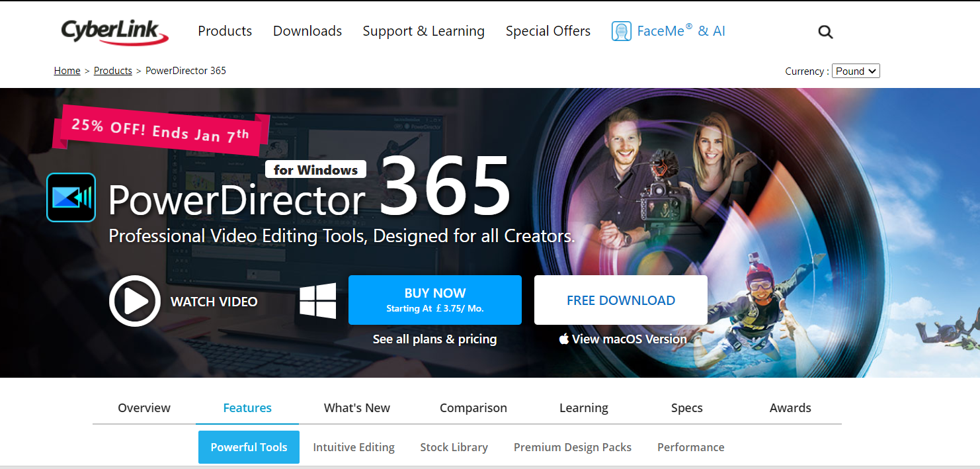This screenshot has width=980, height=469.
Task: Play video with the circular play icon
Action: click(x=135, y=301)
